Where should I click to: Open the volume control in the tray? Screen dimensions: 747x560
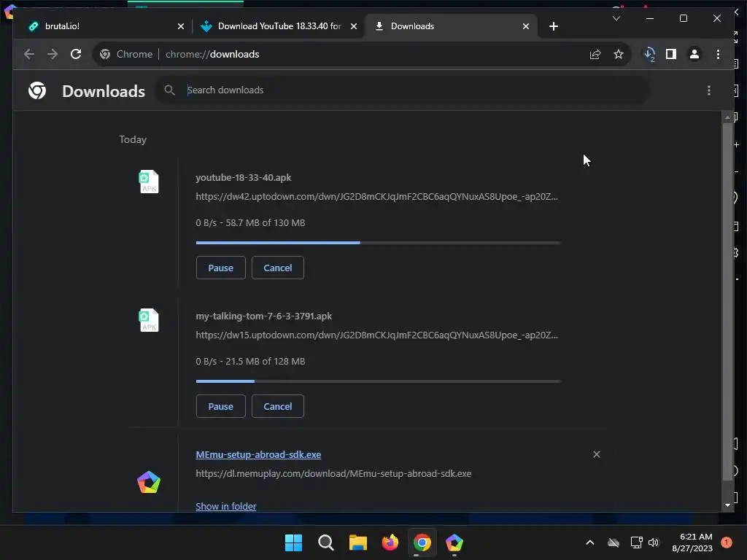654,542
